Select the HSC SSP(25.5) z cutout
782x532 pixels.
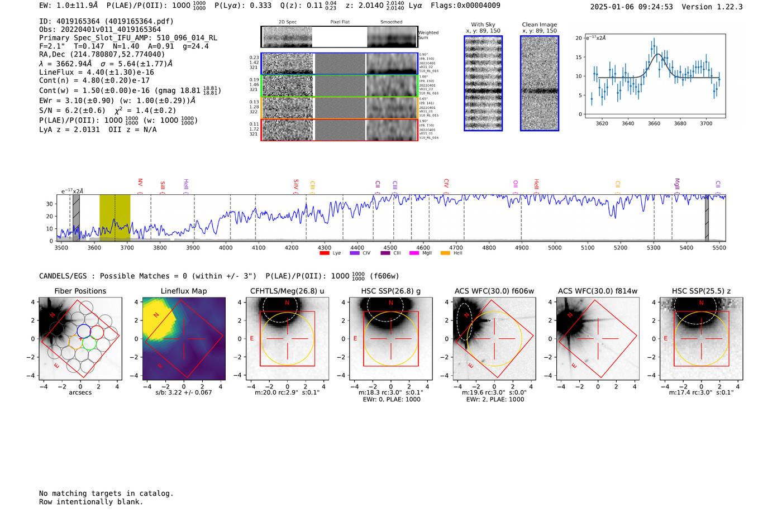pyautogui.click(x=701, y=339)
